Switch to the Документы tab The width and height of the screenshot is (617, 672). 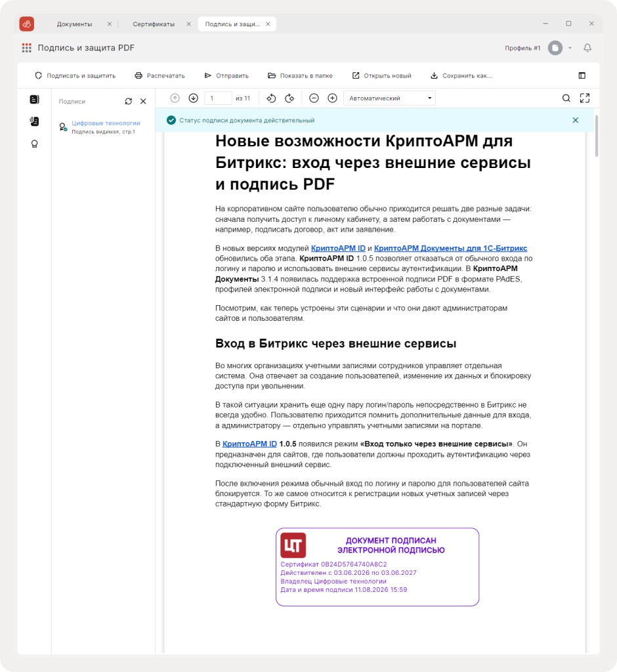75,24
